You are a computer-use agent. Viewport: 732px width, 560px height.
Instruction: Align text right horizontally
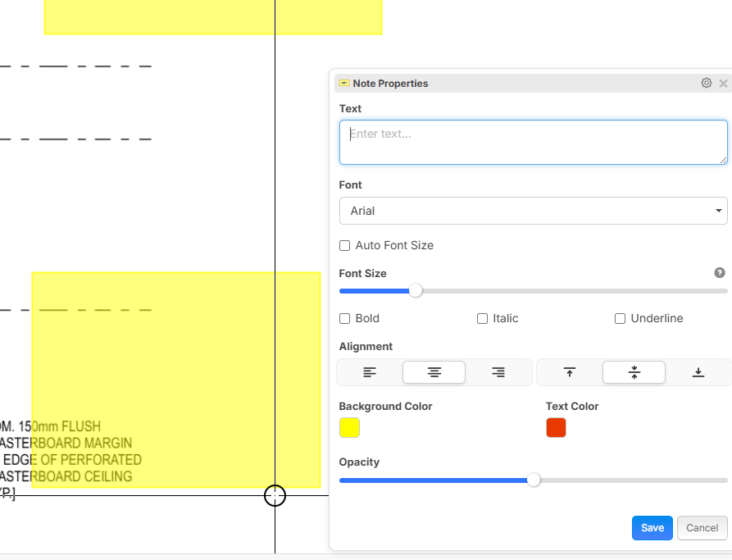498,372
